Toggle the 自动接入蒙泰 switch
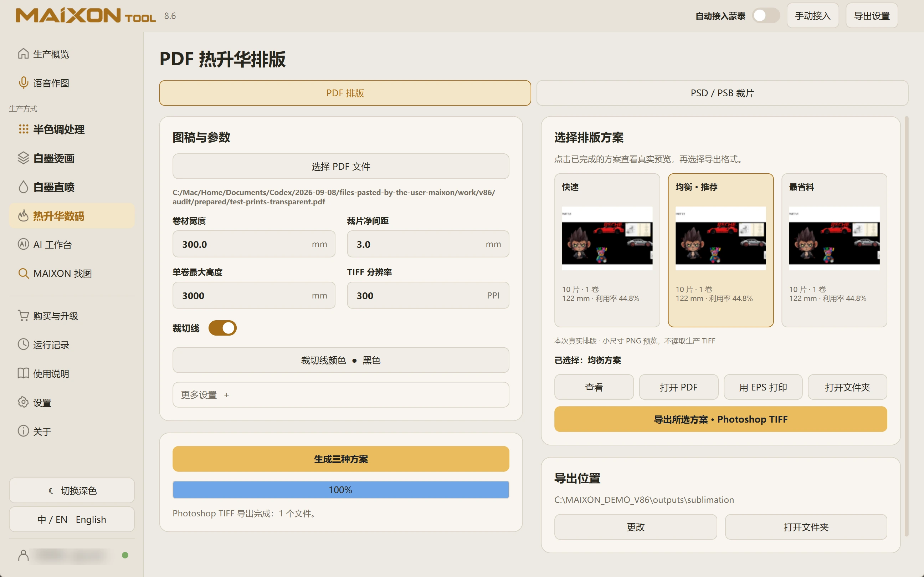 766,16
